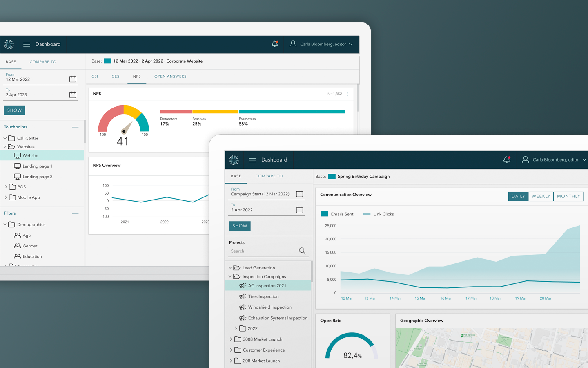Select Windshield Inspection campaign
Screen dimensions: 588x368
(x=265, y=307)
